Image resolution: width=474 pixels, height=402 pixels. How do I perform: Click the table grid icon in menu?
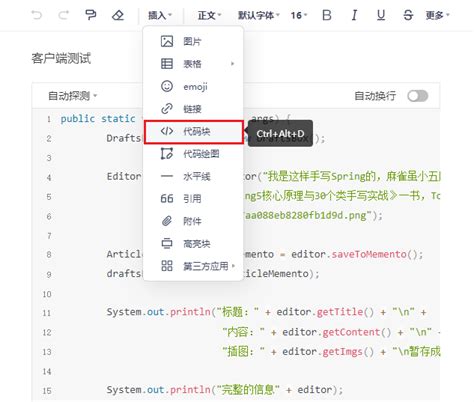tap(167, 64)
